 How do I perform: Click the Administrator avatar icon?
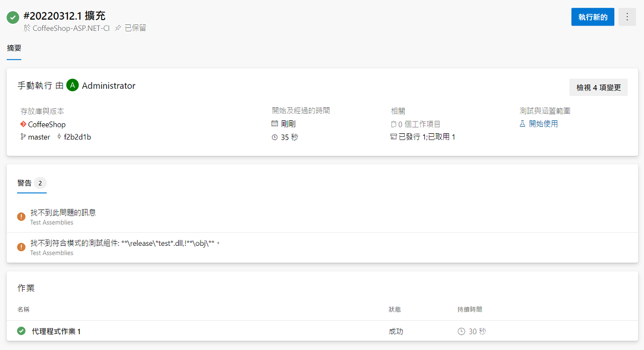(x=72, y=85)
